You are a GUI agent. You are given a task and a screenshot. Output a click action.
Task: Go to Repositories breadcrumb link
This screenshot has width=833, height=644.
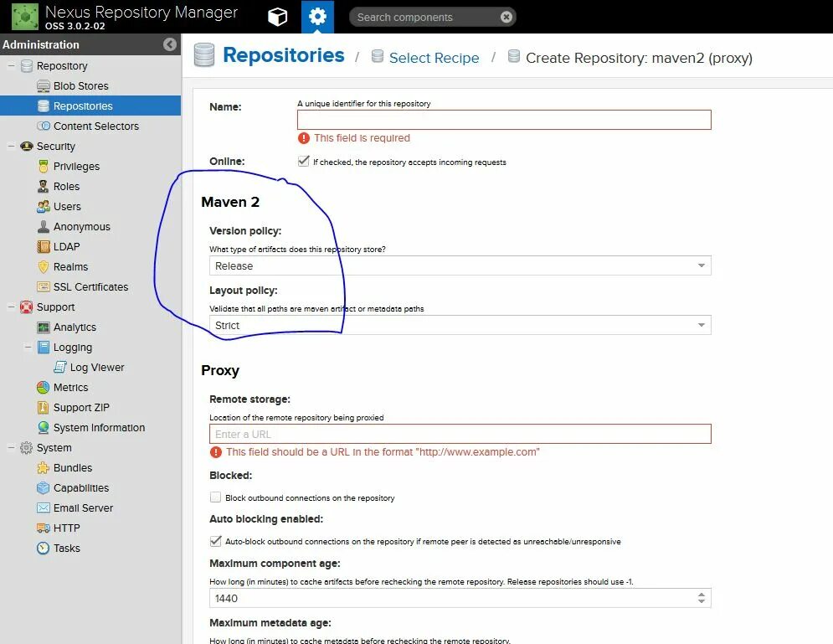(x=284, y=55)
